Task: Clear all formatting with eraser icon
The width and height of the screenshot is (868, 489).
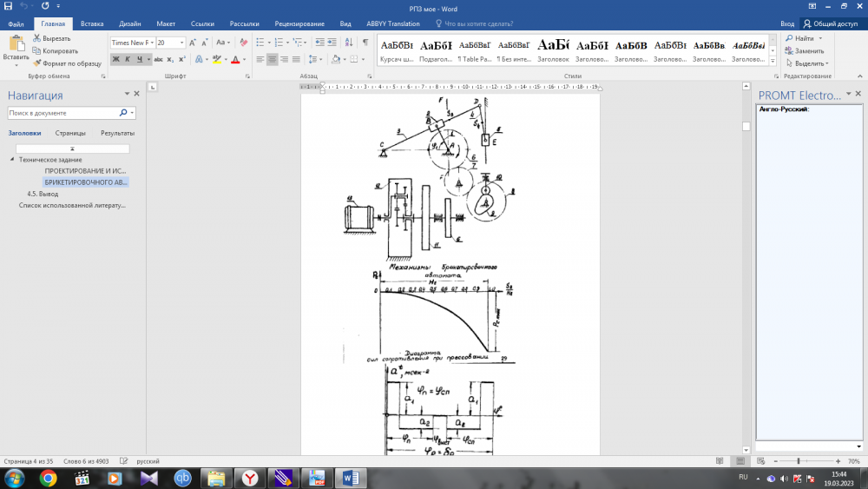Action: [x=242, y=42]
